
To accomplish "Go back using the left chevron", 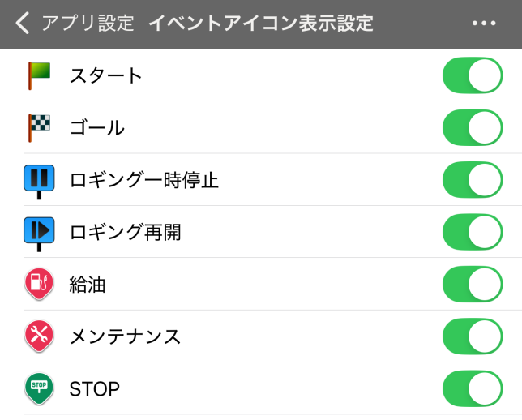I will (x=23, y=24).
